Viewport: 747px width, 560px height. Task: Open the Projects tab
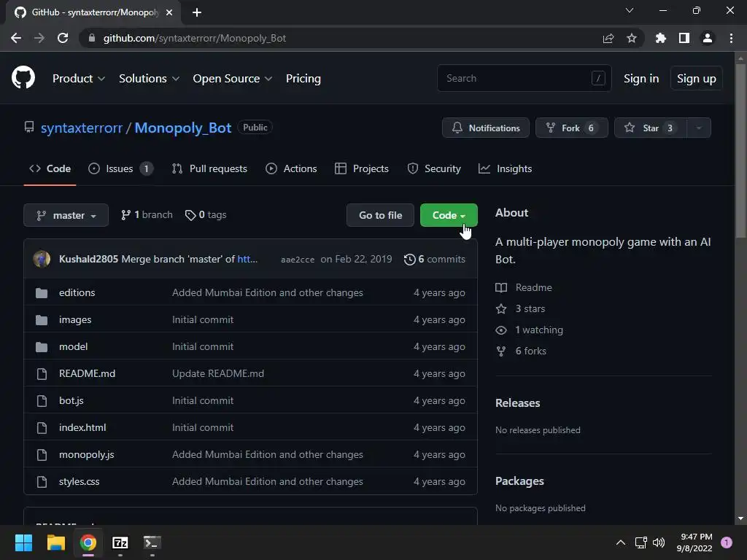pyautogui.click(x=362, y=168)
